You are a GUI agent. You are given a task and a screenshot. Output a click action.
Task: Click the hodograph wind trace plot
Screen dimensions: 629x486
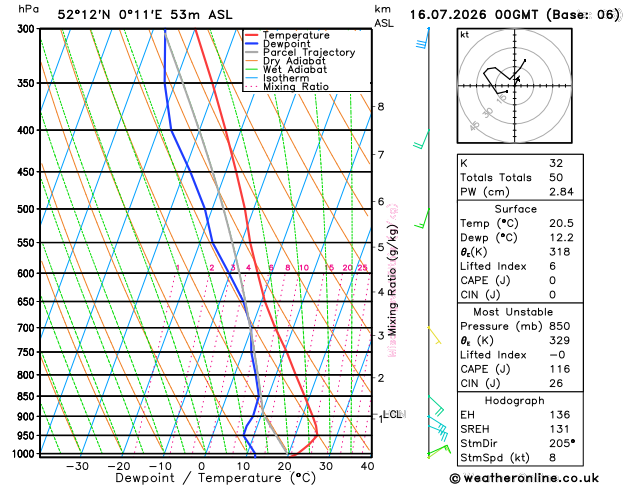pos(504,76)
